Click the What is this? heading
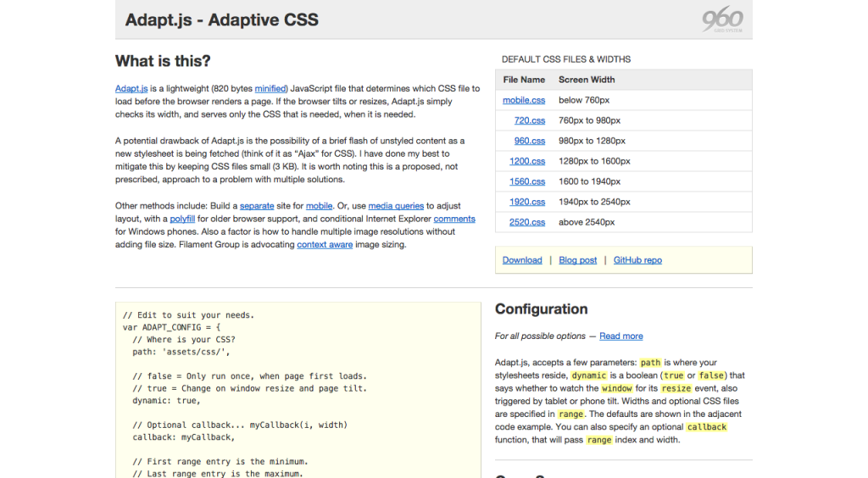Viewport: 868px width, 478px height. point(163,61)
